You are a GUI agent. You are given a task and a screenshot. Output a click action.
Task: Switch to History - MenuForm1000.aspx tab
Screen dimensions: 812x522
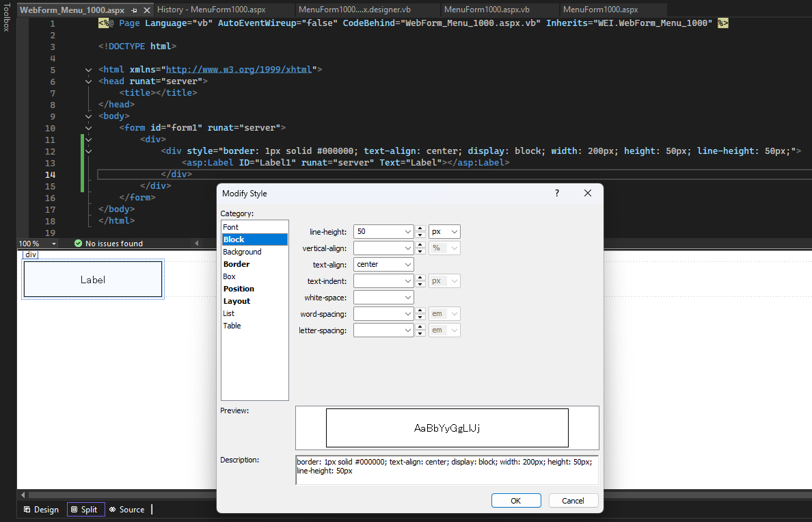[211, 10]
